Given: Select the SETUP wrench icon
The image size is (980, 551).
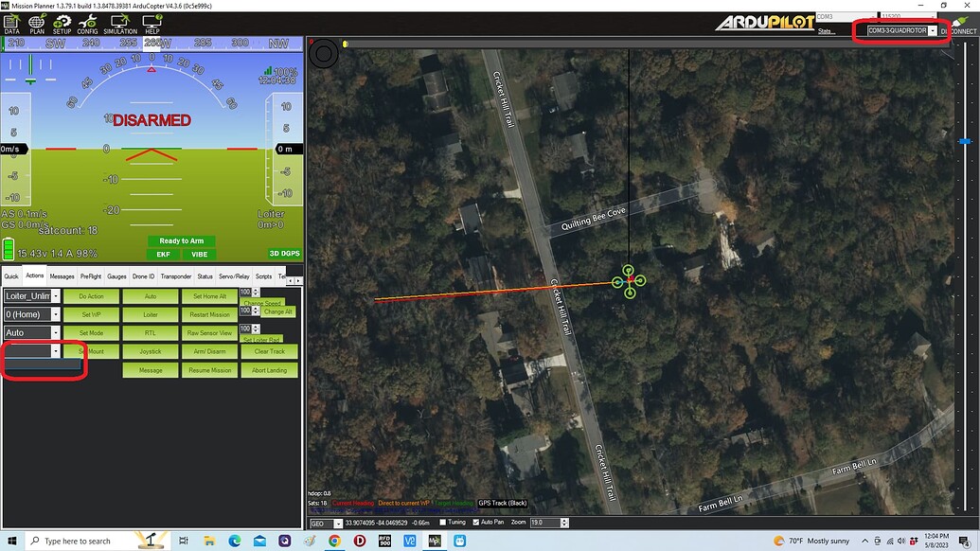Looking at the screenshot, I should click(62, 26).
